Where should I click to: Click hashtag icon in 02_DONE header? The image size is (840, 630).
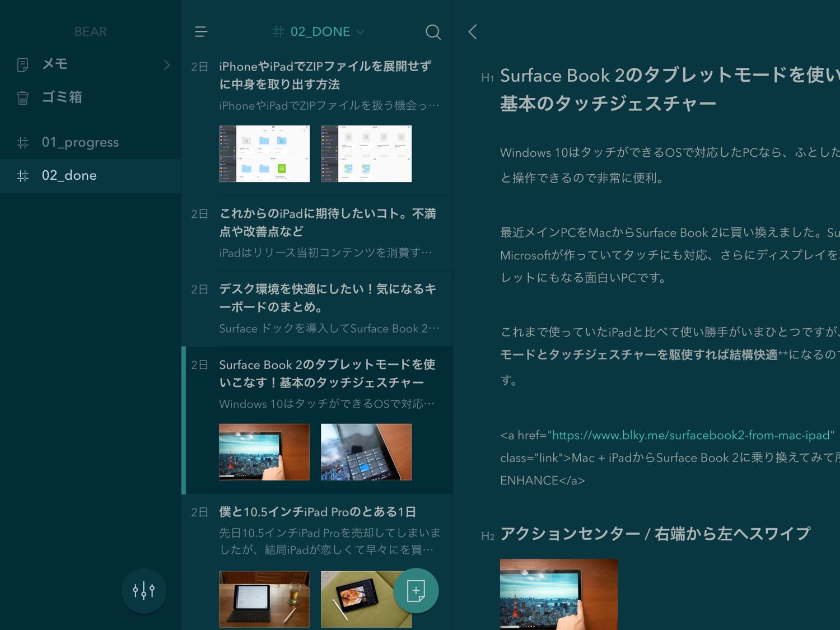pos(278,32)
